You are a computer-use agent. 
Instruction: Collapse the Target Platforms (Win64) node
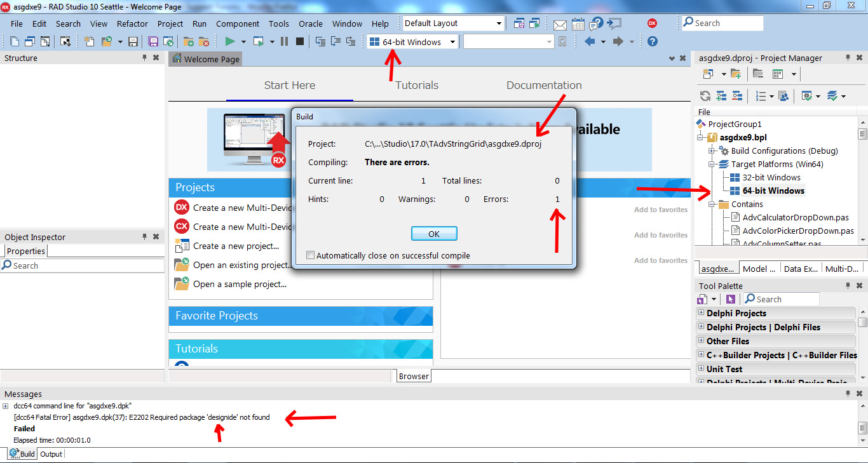(712, 164)
